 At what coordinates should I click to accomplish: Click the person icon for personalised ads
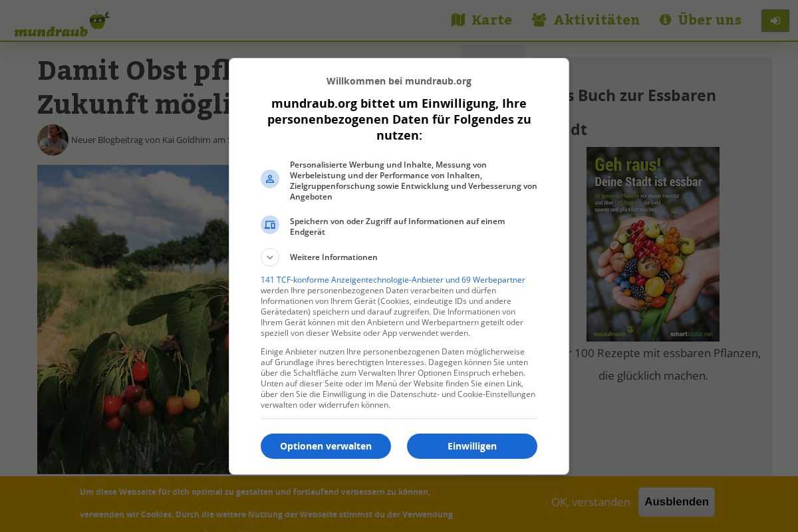(270, 179)
